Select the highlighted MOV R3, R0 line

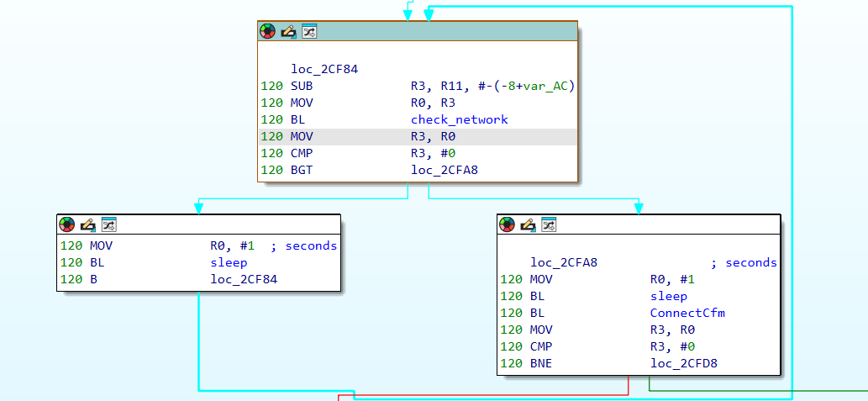point(418,136)
